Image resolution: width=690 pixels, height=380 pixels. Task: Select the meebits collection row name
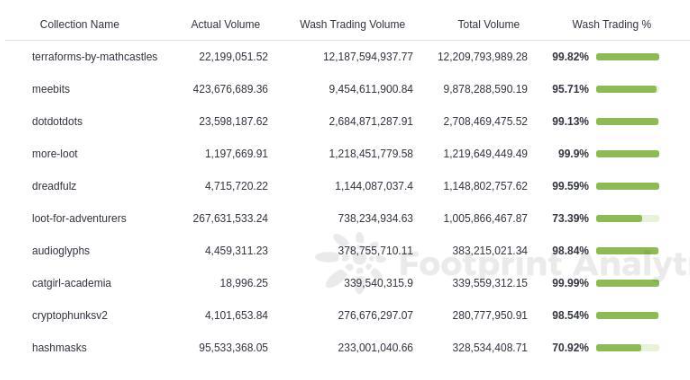[51, 89]
